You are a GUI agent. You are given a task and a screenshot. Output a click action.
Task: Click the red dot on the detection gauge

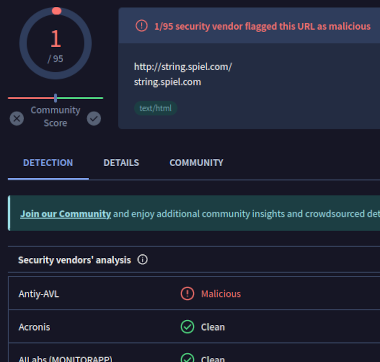(x=57, y=11)
